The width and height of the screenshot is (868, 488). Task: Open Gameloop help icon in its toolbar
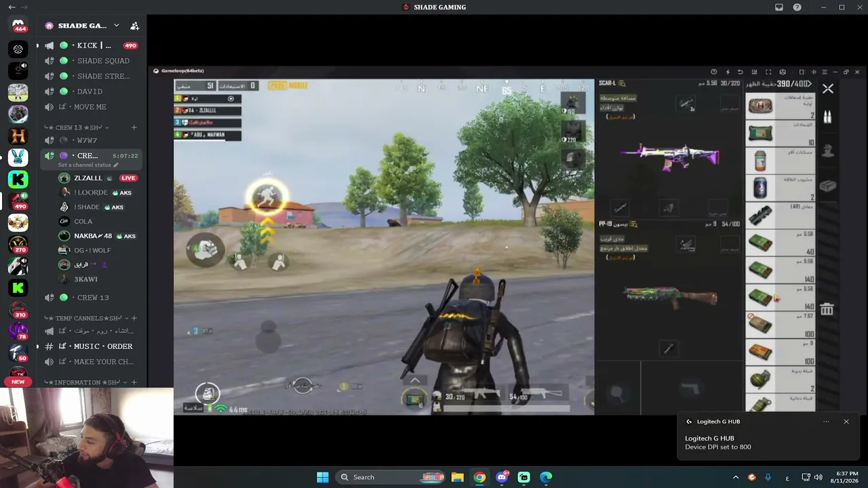point(713,72)
